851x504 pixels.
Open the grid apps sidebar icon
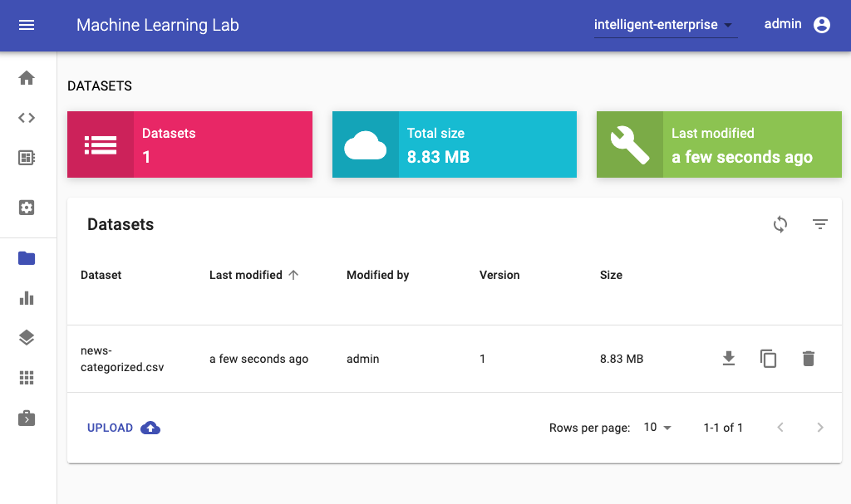tap(27, 378)
